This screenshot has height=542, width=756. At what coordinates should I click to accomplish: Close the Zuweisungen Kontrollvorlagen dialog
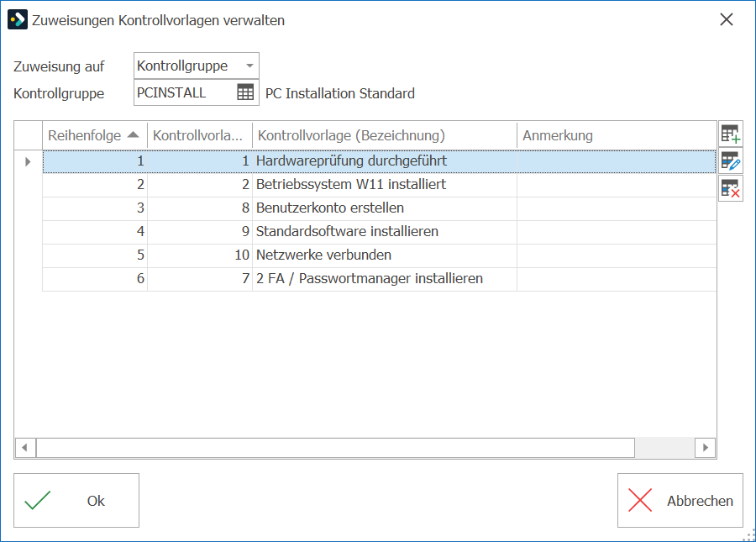click(726, 20)
